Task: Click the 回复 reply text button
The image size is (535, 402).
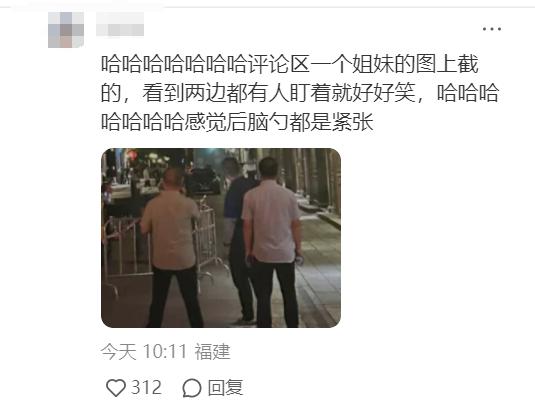Action: coord(226,388)
